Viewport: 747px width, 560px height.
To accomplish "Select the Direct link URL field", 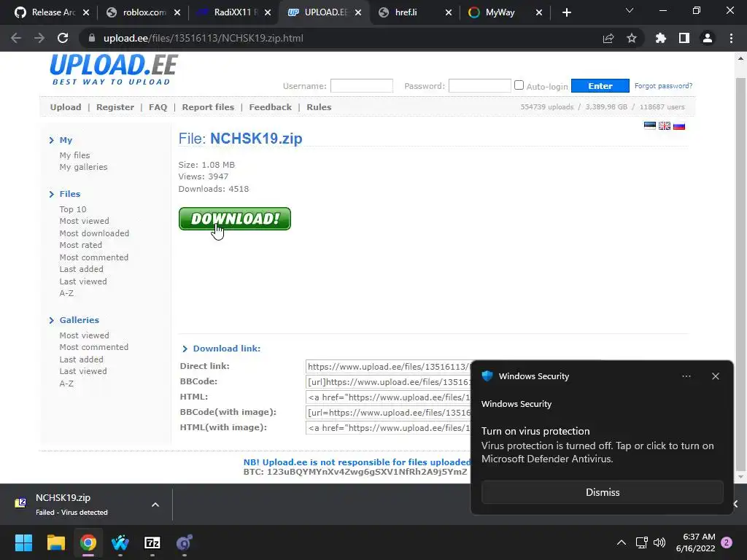I will click(x=388, y=367).
